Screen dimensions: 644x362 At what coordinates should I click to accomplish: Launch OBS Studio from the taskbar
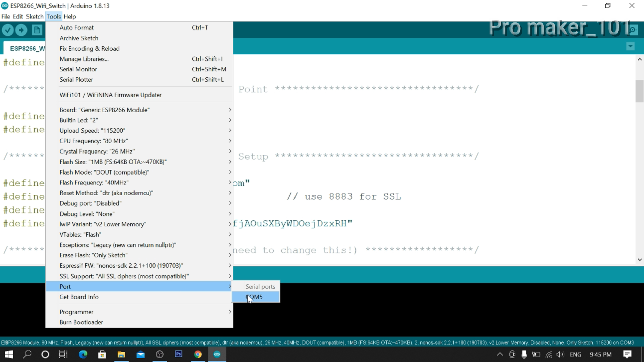coord(160,354)
